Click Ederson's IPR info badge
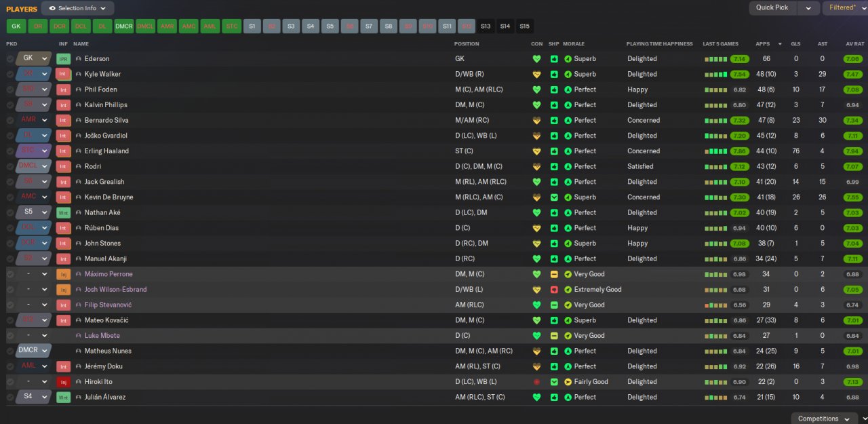 point(64,59)
